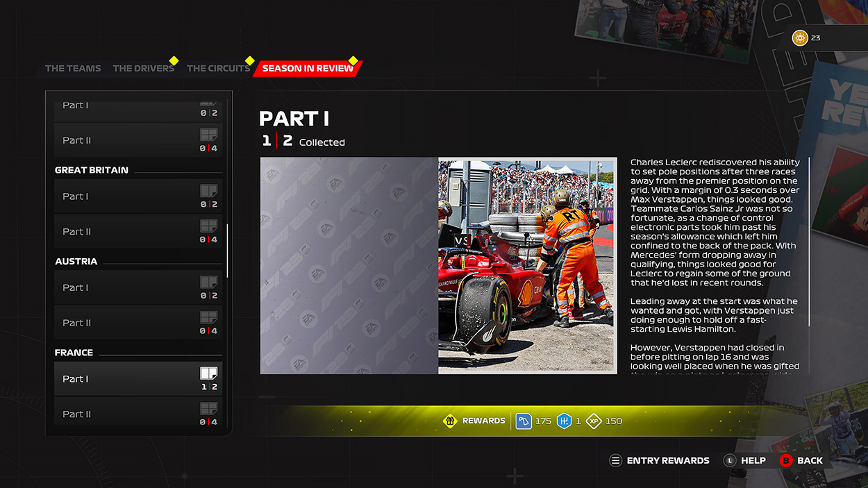Click the XP diamond reward icon

594,421
